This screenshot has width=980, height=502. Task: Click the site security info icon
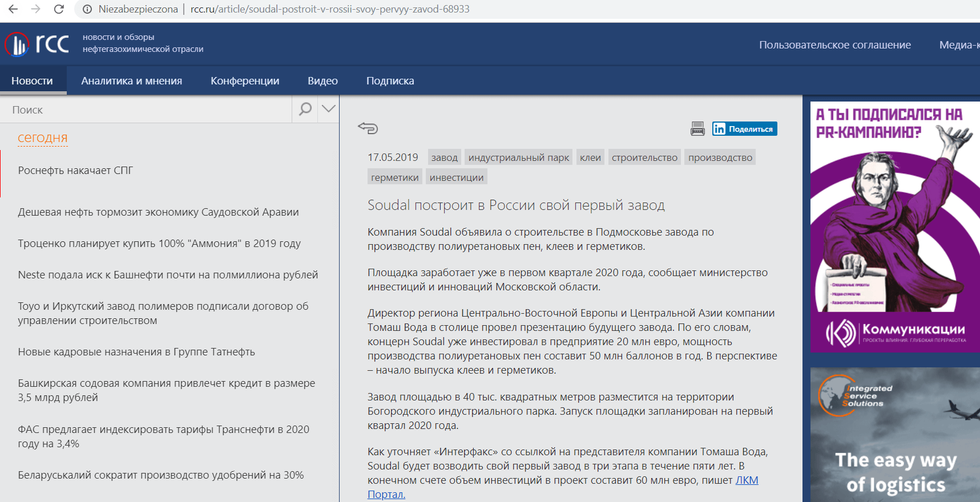(x=87, y=9)
